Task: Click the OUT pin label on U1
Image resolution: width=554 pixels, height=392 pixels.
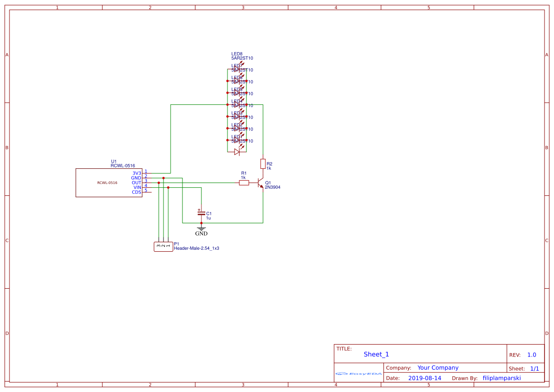Action: 136,182
